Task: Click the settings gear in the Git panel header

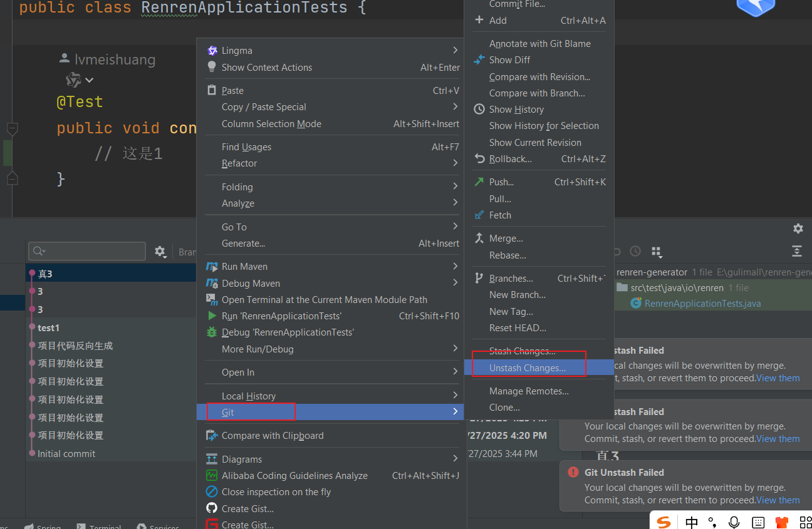Action: [798, 229]
